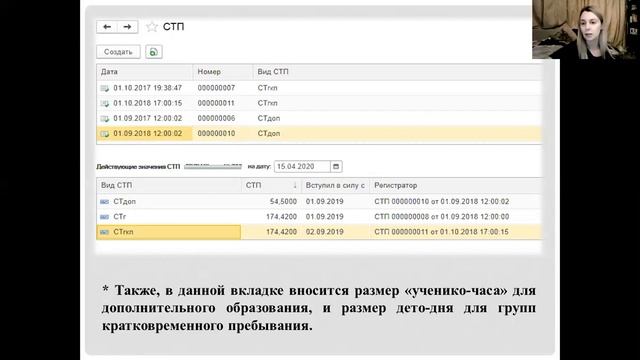Select the СТг row in lower table
The height and width of the screenshot is (360, 640).
click(319, 216)
